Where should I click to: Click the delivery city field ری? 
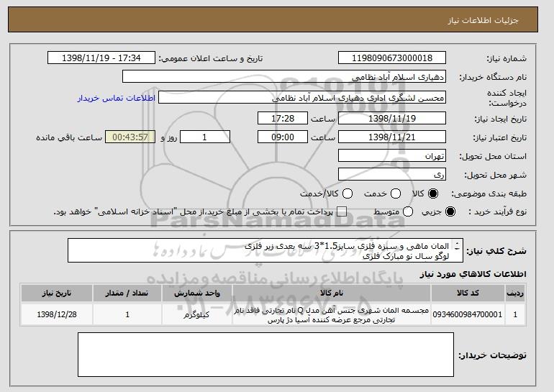[392, 175]
